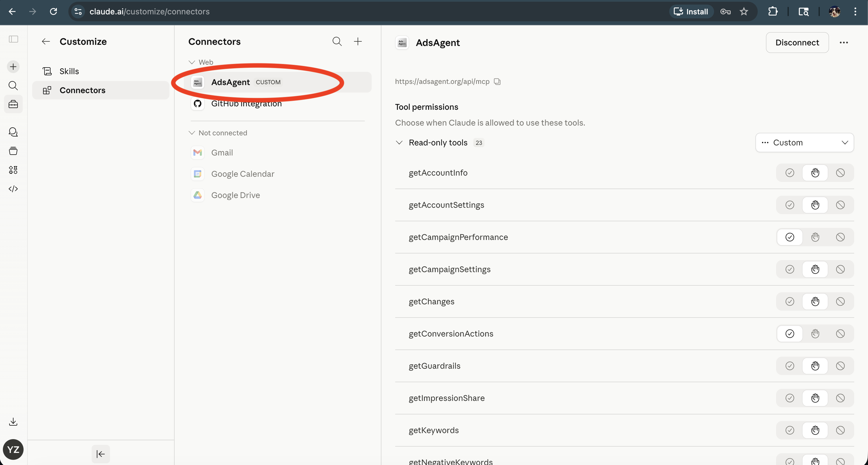
Task: Open the Connectors briefcase icon in sidebar
Action: click(x=13, y=104)
